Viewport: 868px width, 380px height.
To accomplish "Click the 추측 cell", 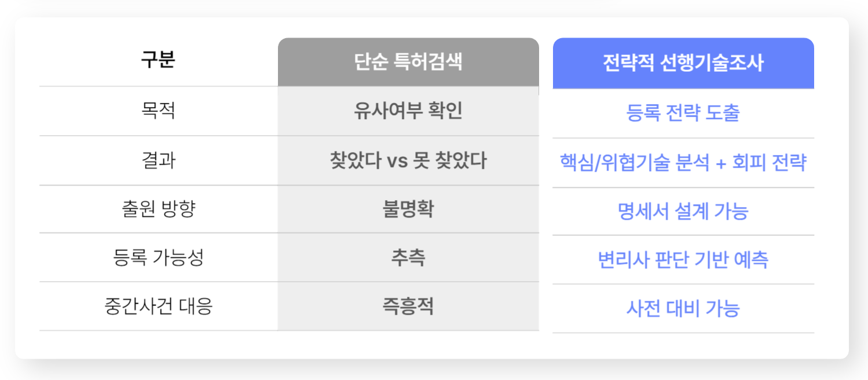I will 408,257.
